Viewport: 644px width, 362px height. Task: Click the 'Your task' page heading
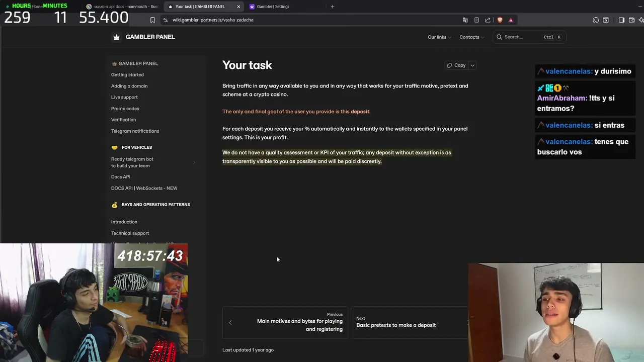(247, 65)
